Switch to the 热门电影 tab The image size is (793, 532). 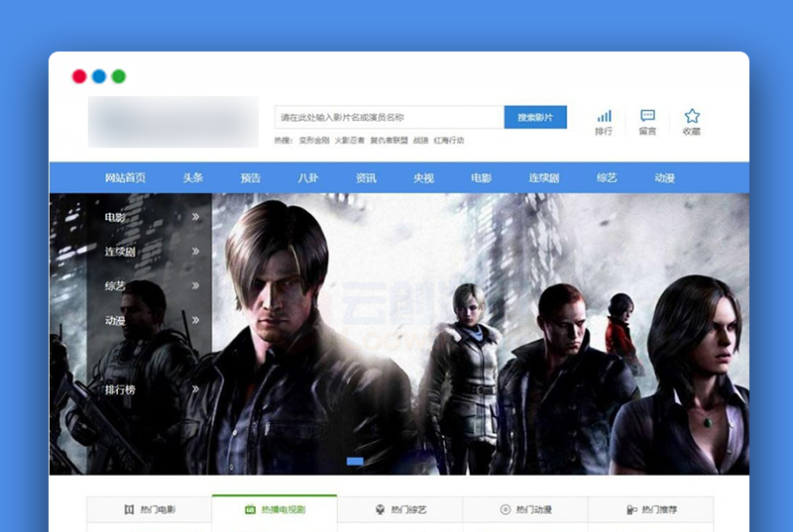tap(150, 510)
